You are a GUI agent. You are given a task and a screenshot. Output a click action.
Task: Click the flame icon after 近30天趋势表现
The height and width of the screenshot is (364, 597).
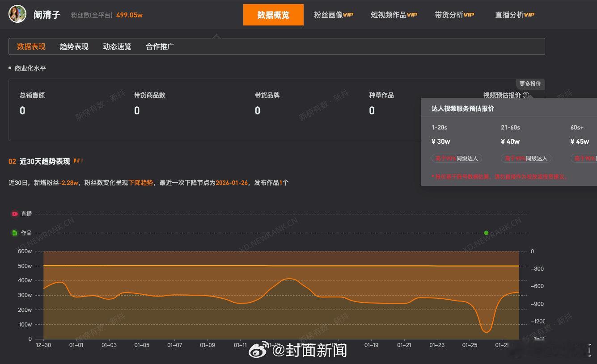click(x=78, y=161)
